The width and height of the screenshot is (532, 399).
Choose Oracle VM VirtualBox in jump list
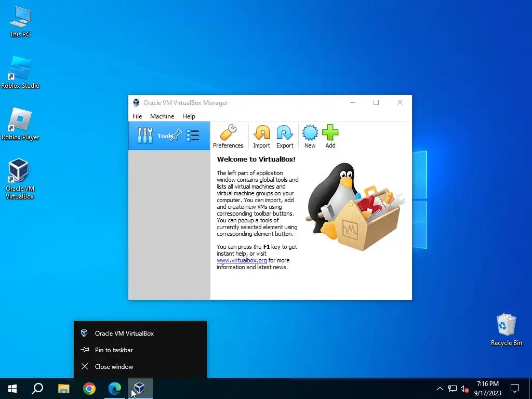tap(140, 333)
